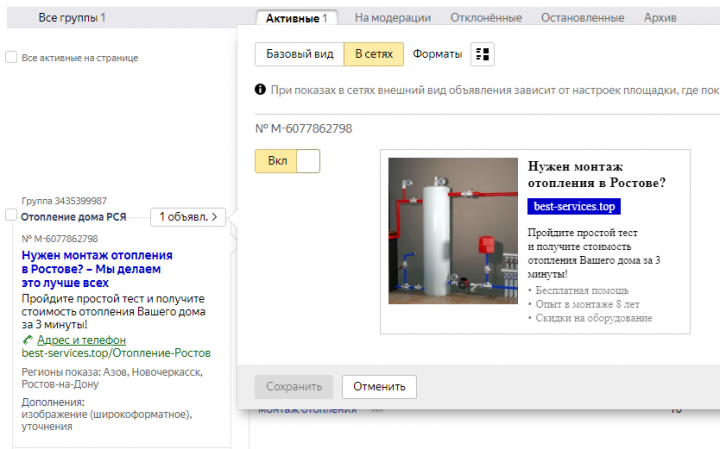Click 'Группа 3435399987' label

pyautogui.click(x=64, y=201)
